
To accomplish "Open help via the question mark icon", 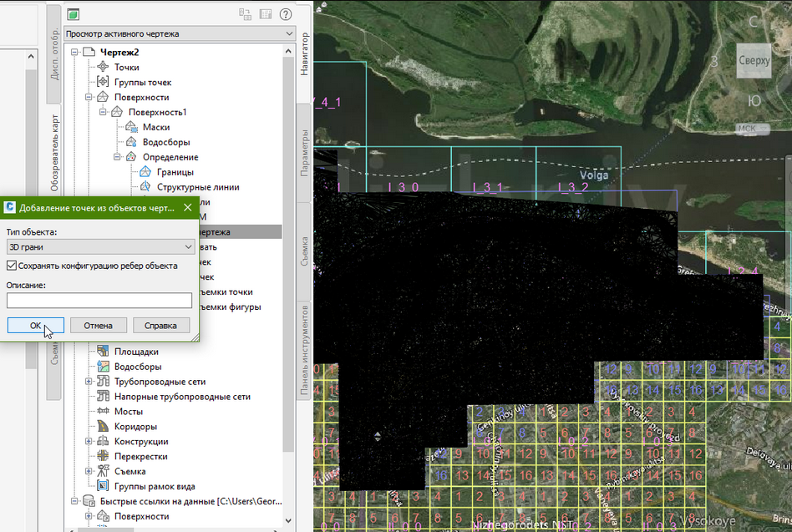I will click(x=286, y=14).
